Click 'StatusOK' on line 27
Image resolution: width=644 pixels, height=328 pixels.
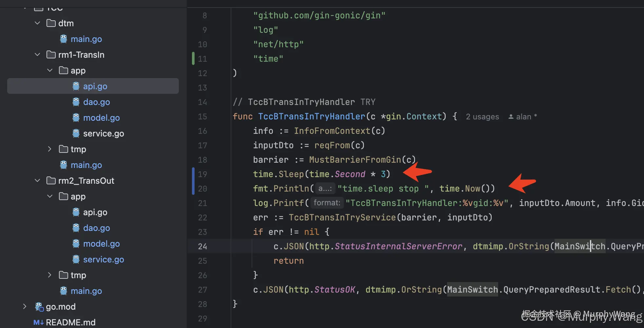[x=335, y=290]
